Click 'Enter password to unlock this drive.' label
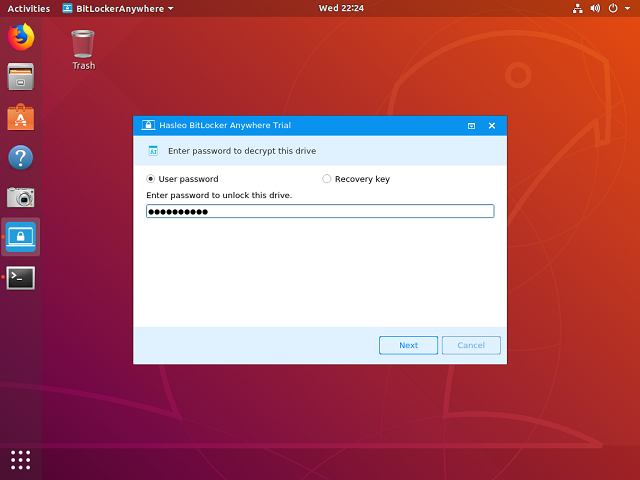640x480 pixels. [219, 195]
